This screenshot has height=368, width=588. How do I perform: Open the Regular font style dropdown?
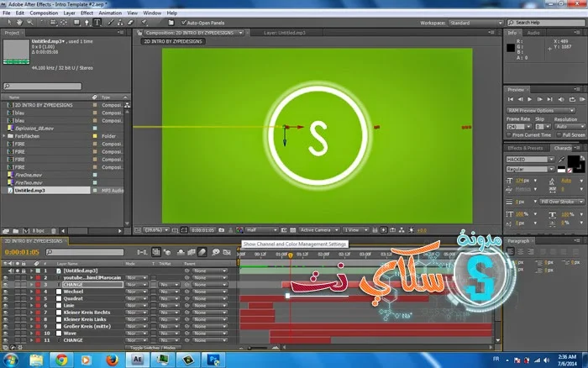point(529,169)
